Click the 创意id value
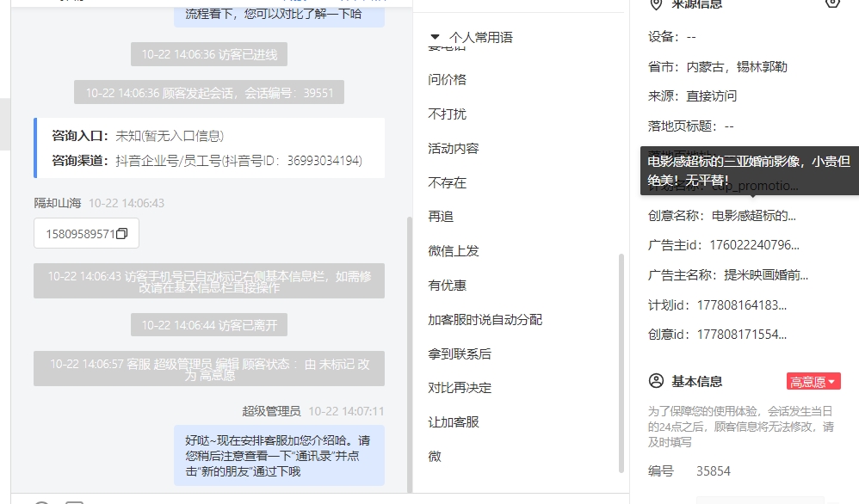Screen dimensions: 859x504 (742, 335)
